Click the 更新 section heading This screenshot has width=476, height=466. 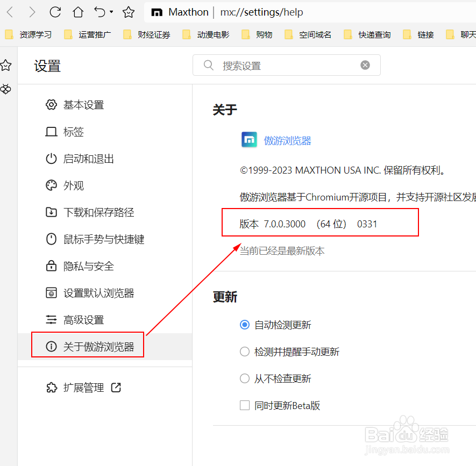tap(225, 297)
